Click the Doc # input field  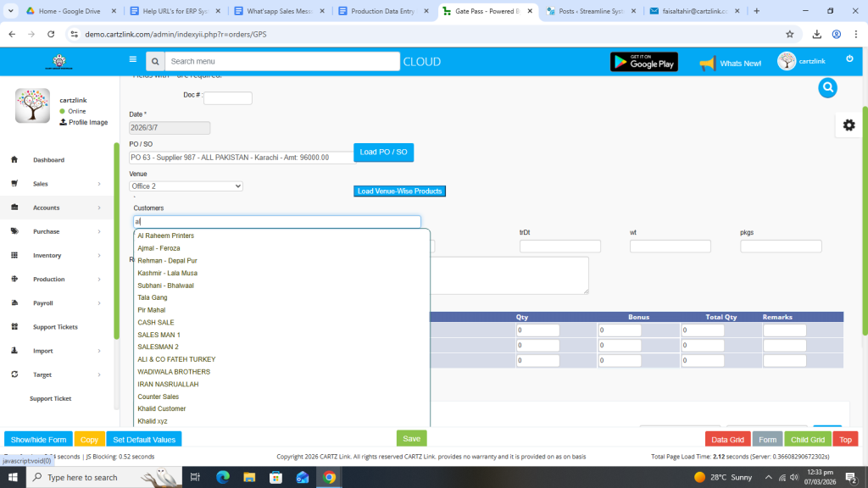click(227, 98)
